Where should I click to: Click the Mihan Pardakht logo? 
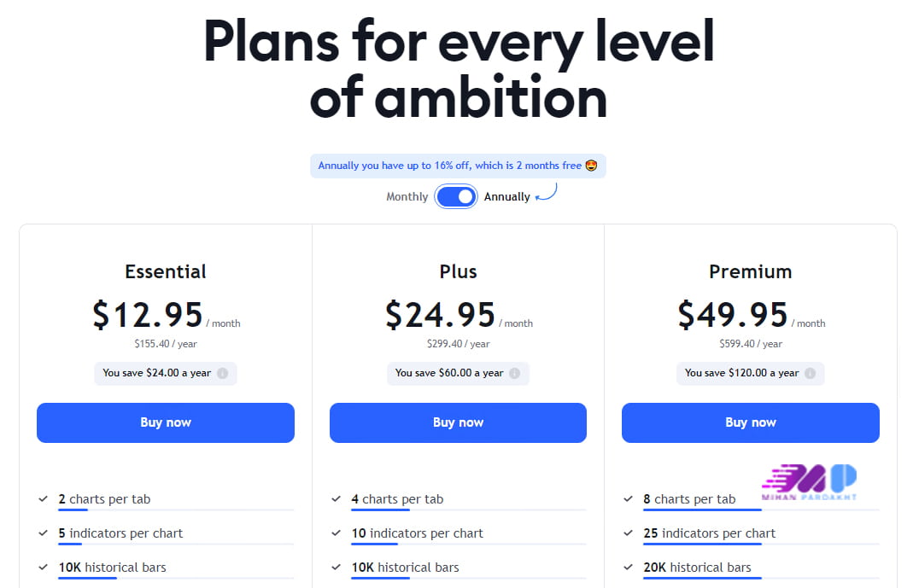(x=808, y=483)
